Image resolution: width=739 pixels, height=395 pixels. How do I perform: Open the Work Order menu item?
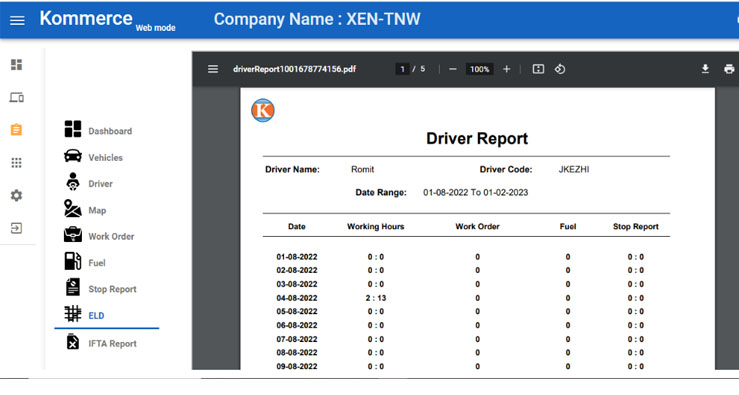(111, 237)
